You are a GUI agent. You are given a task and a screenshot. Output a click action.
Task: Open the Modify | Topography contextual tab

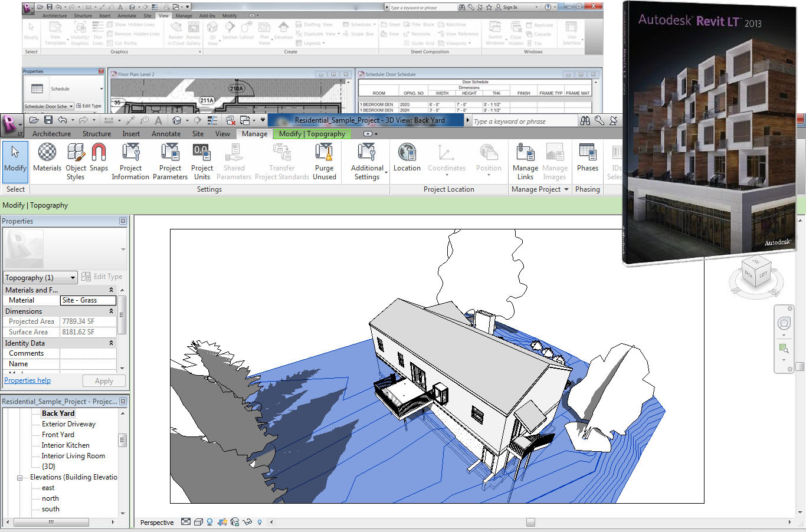pyautogui.click(x=312, y=134)
